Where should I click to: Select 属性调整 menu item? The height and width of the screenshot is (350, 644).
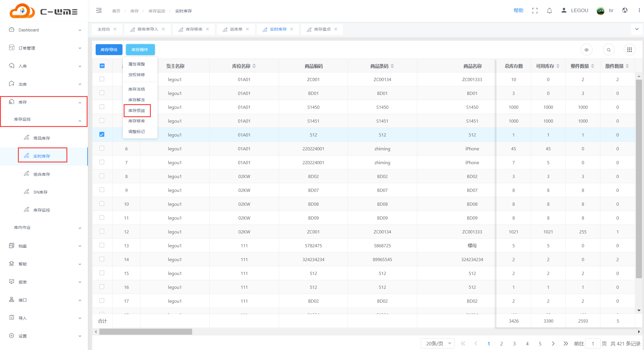[137, 64]
